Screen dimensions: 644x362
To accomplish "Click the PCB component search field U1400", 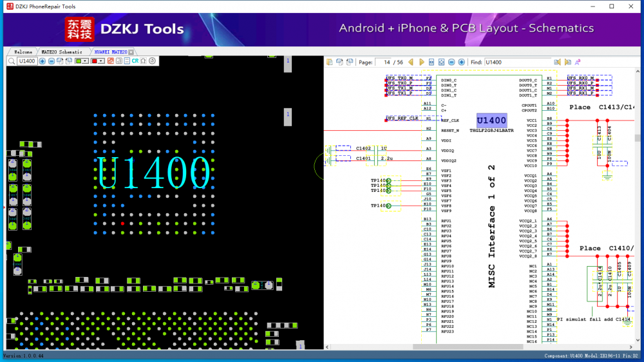I will pyautogui.click(x=28, y=61).
